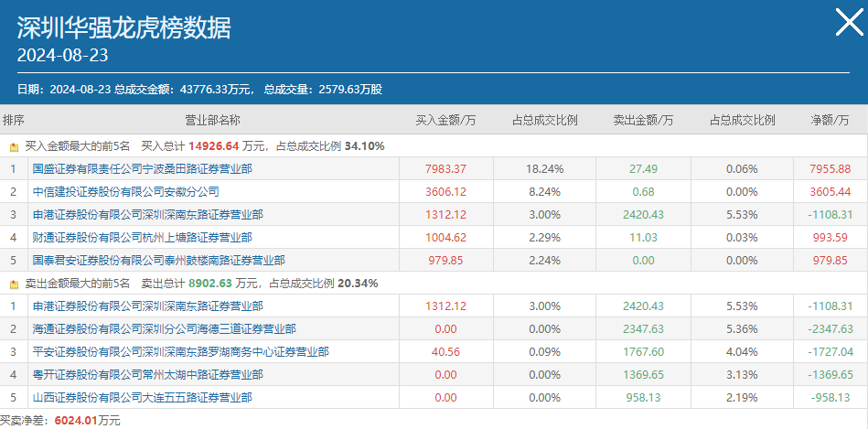This screenshot has width=868, height=429.
Task: Select the sell amount 958.13
Action: click(x=643, y=398)
